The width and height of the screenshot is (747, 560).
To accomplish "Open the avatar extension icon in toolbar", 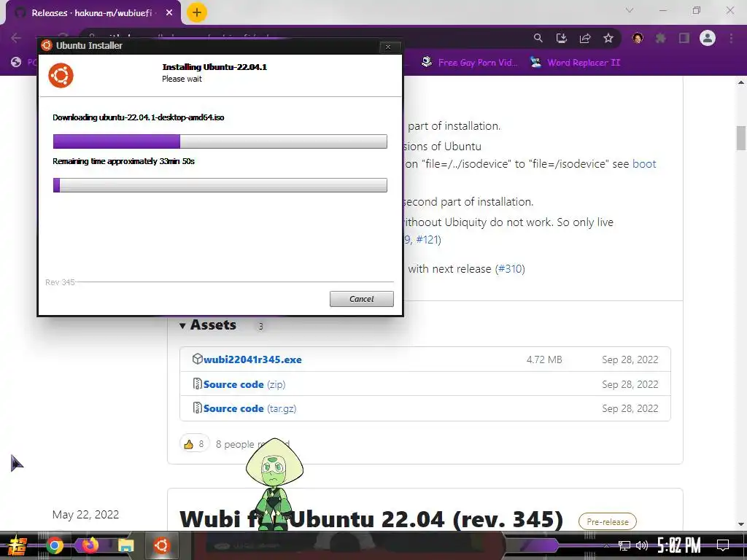I will pos(638,38).
